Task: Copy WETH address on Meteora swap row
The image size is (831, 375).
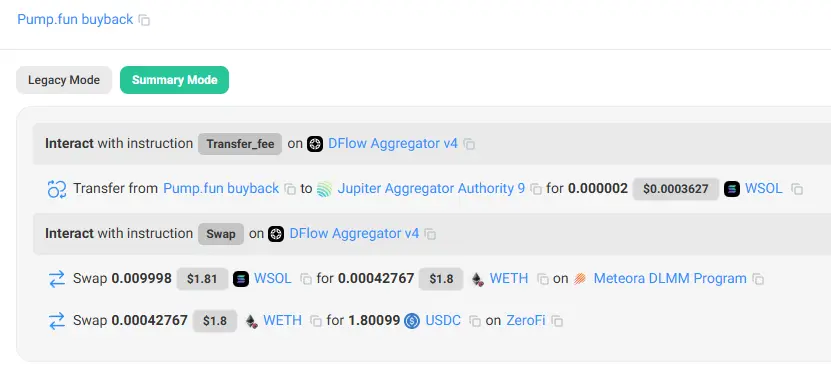Action: (x=542, y=279)
